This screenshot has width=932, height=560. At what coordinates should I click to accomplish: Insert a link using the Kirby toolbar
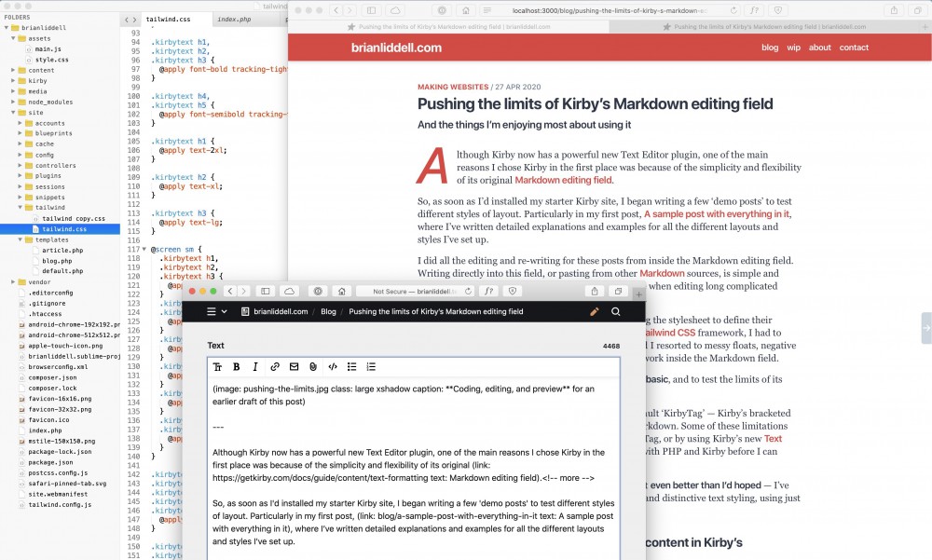coord(275,367)
